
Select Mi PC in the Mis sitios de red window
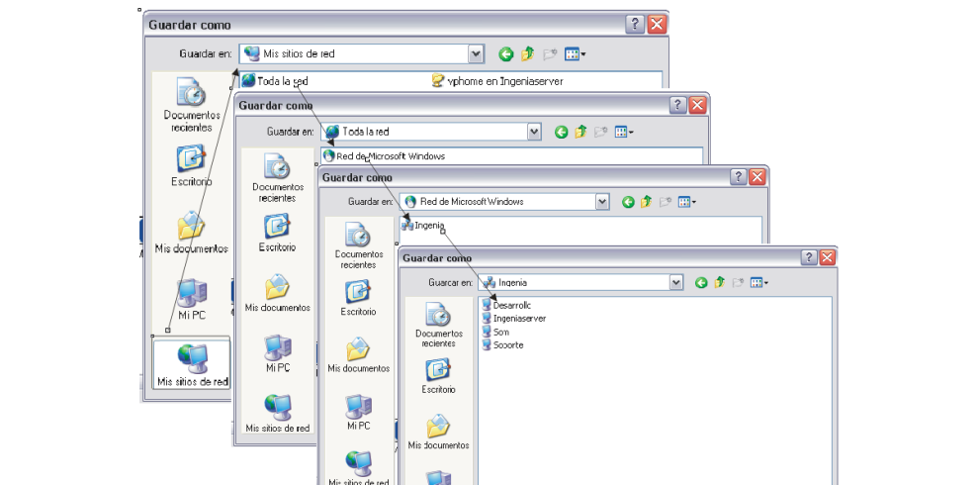pos(191,299)
